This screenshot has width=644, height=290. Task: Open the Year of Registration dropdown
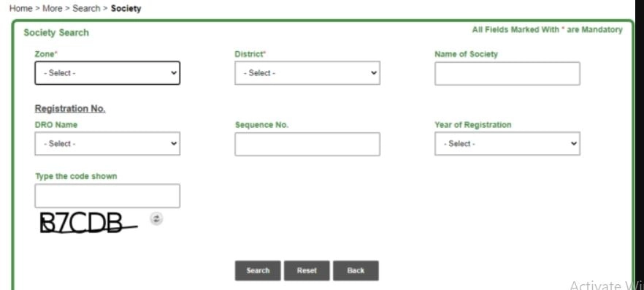[507, 144]
